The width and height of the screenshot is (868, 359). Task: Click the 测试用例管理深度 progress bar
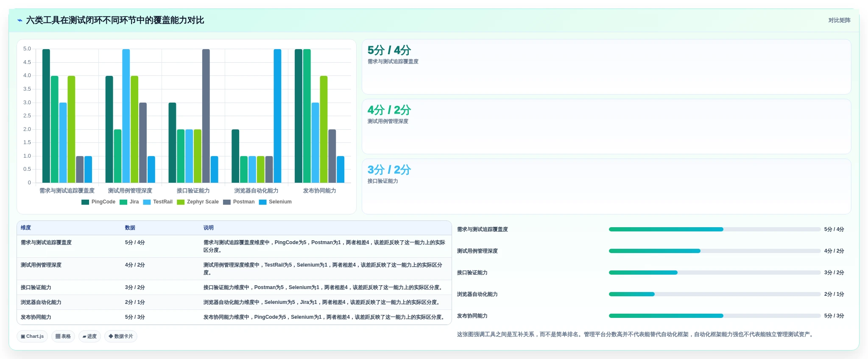pyautogui.click(x=714, y=251)
